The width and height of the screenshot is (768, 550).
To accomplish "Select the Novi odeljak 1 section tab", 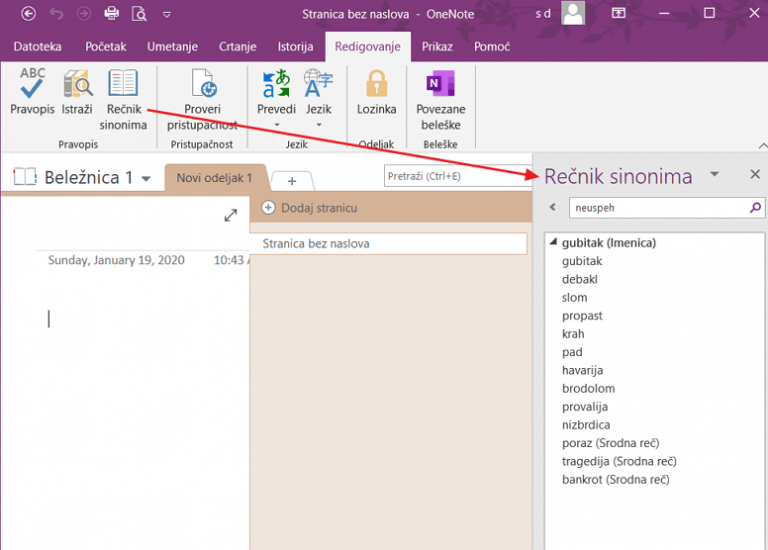I will (x=215, y=178).
